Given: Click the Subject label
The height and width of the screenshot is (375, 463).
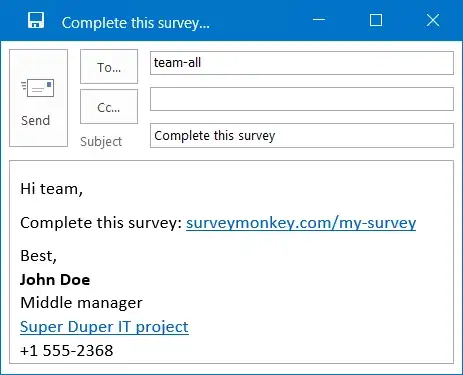Looking at the screenshot, I should pos(101,142).
